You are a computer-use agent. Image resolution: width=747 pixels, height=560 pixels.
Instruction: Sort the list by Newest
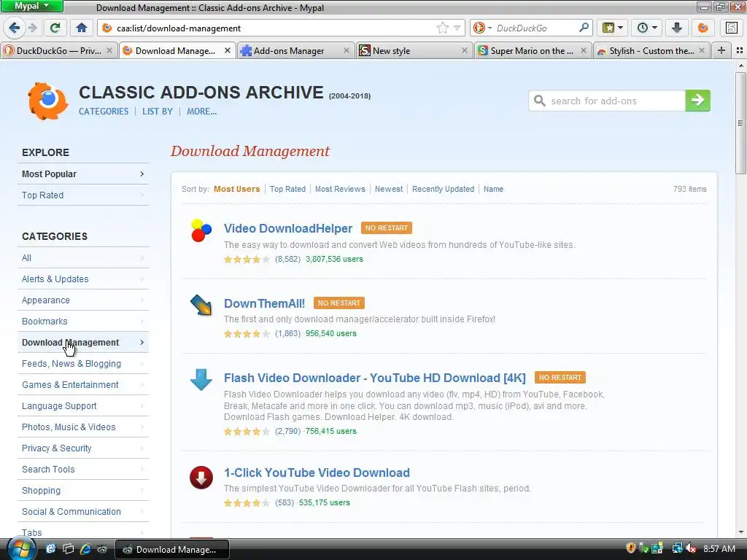click(389, 189)
